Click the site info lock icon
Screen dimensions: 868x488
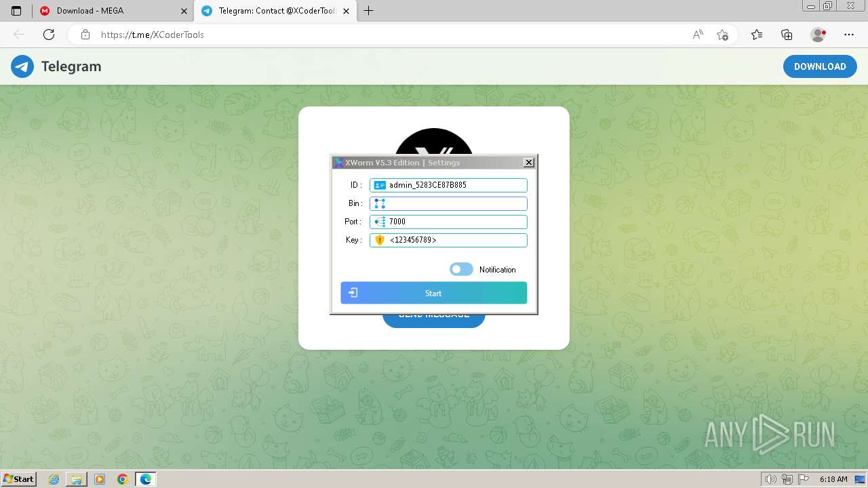tap(85, 35)
